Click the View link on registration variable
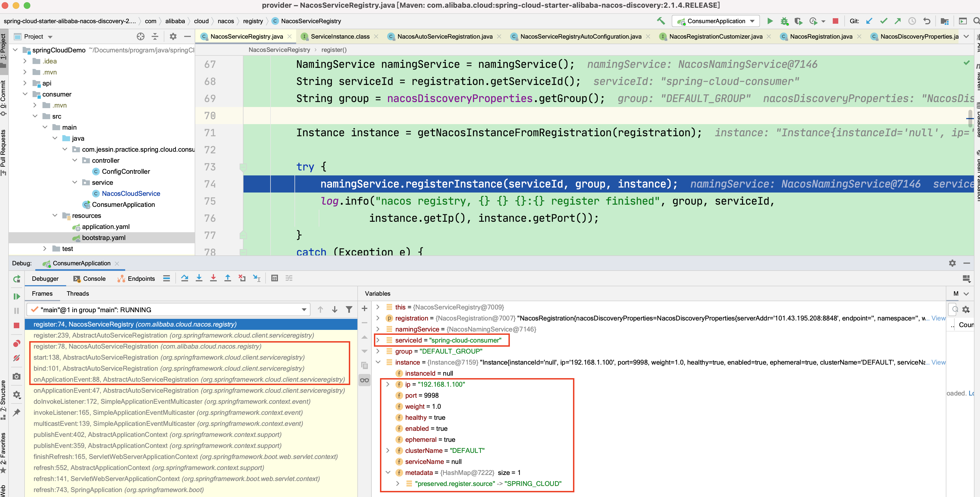Viewport: 980px width, 497px height. coord(938,318)
